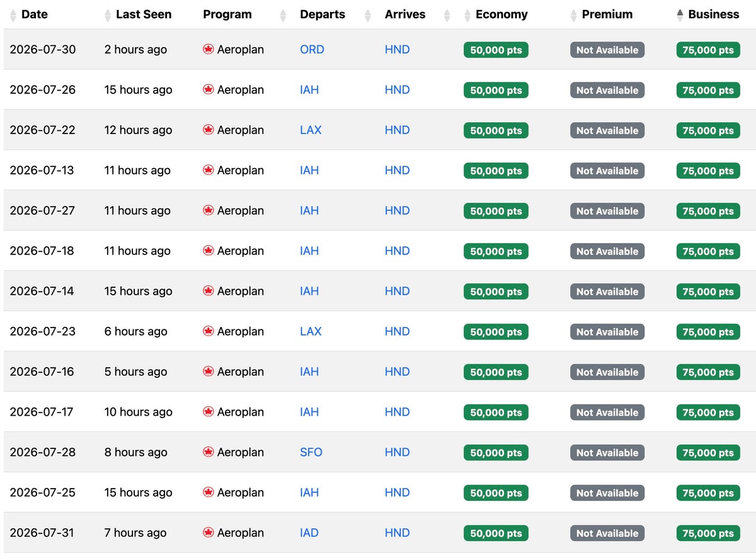The image size is (756, 558).
Task: Sort table by Date column arrows
Action: tap(13, 15)
